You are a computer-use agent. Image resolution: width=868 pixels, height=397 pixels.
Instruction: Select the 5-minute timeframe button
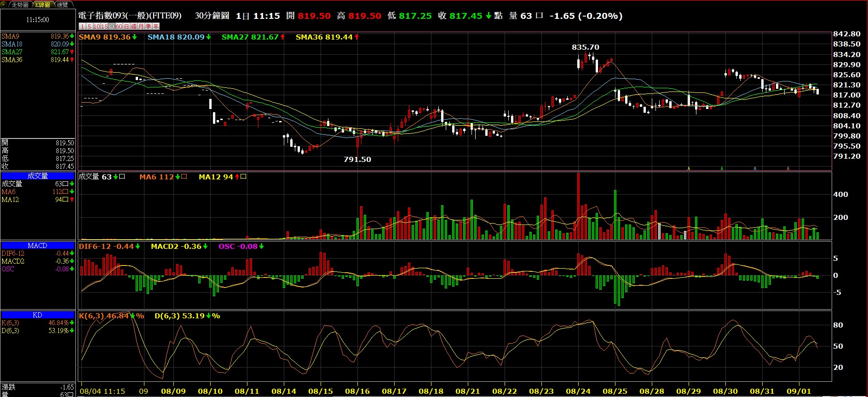pyautogui.click(x=89, y=26)
